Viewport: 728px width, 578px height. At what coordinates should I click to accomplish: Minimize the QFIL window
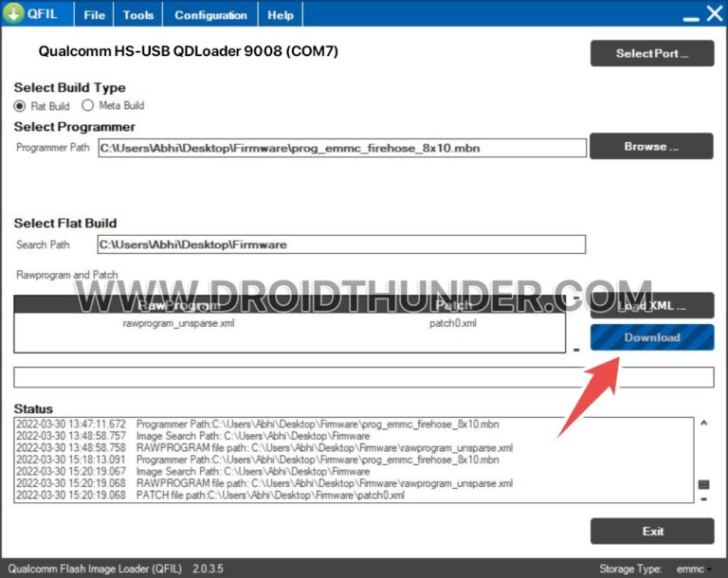[x=691, y=19]
